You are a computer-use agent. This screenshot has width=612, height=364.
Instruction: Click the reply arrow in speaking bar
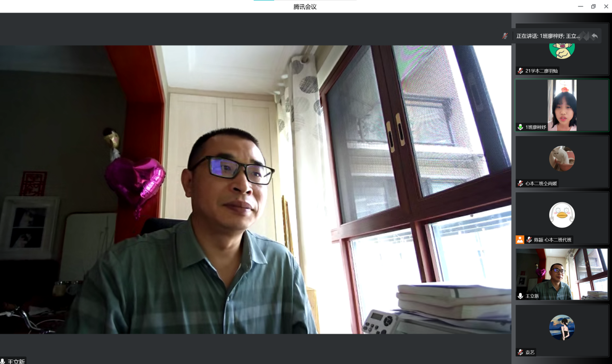pos(595,36)
